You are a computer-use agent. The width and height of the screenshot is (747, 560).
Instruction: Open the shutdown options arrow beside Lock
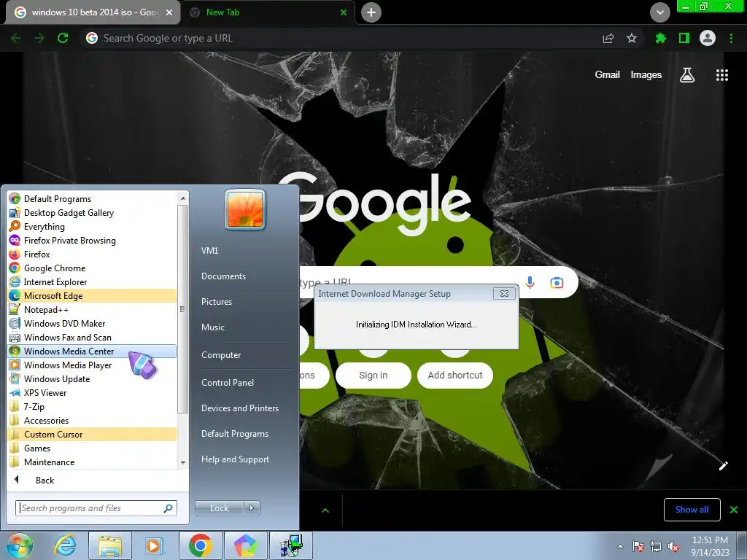click(x=252, y=508)
